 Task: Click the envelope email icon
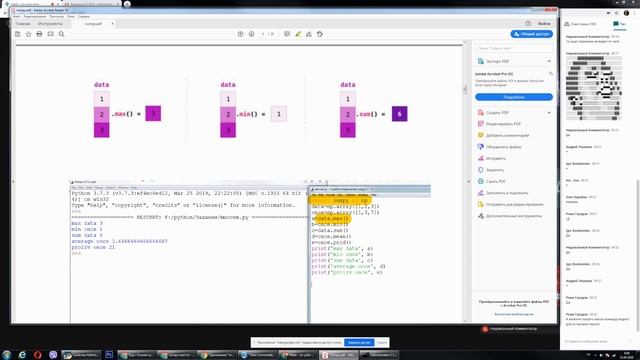pyautogui.click(x=50, y=34)
